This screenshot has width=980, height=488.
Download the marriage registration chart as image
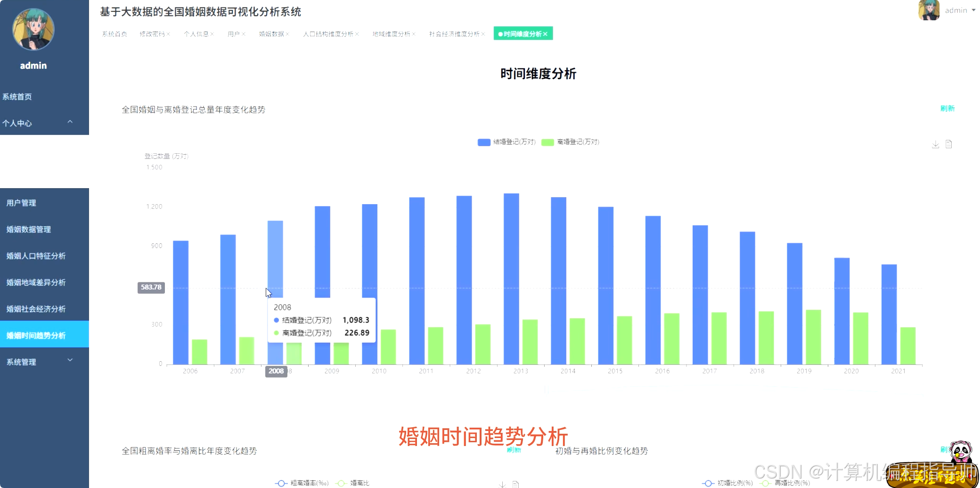[x=935, y=144]
